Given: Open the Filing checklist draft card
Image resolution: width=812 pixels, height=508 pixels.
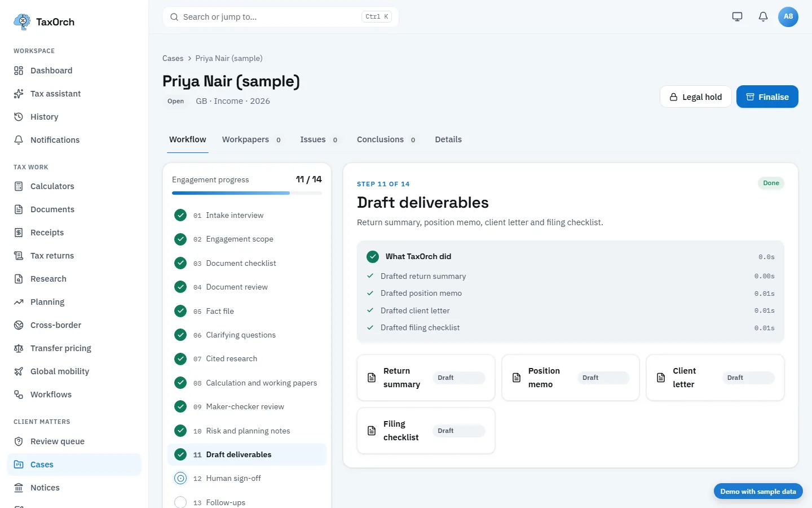Looking at the screenshot, I should point(426,431).
